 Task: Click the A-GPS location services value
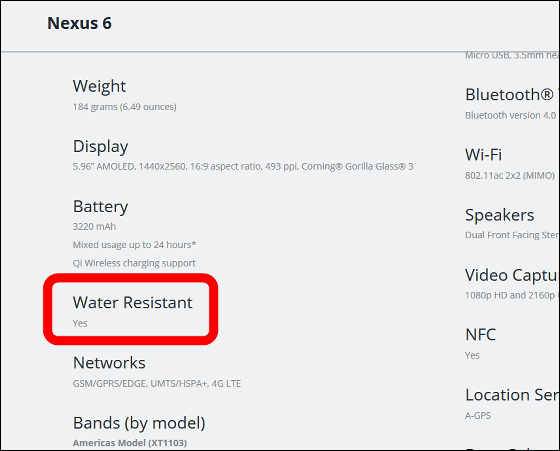(478, 416)
